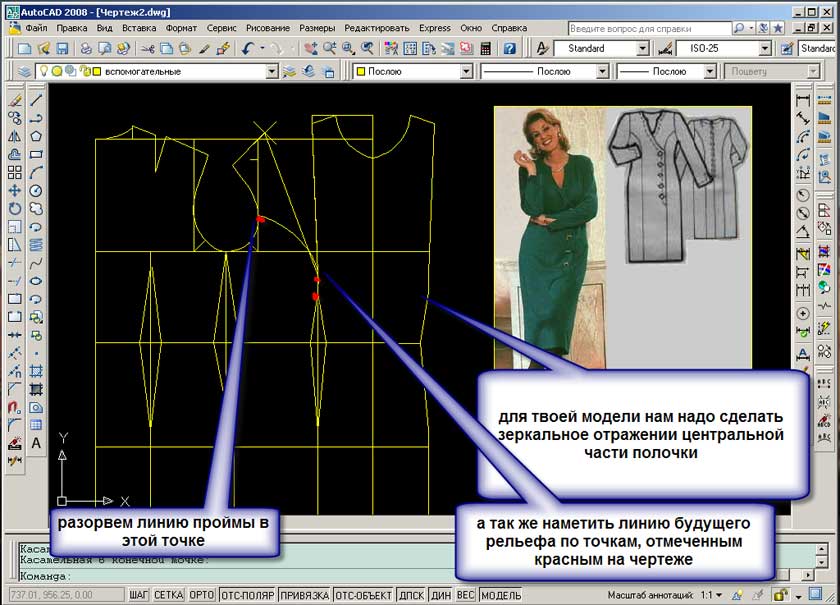840x605 pixels.
Task: Expand the layer dropdown 'вспомогательные'
Action: [271, 72]
